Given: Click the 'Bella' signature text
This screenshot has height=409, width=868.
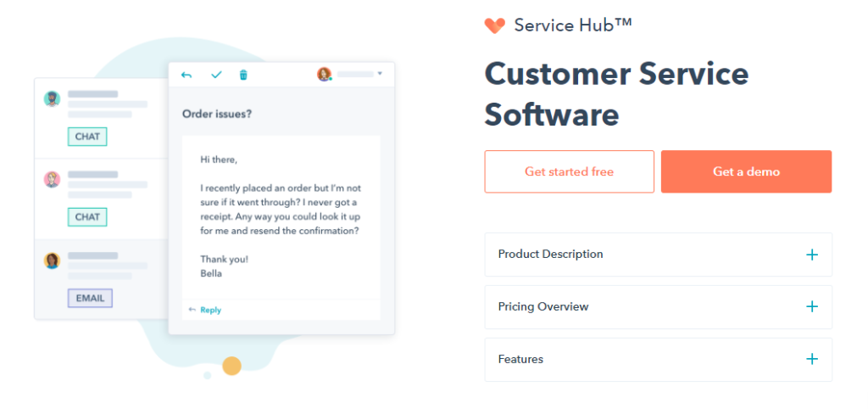Looking at the screenshot, I should coord(211,273).
